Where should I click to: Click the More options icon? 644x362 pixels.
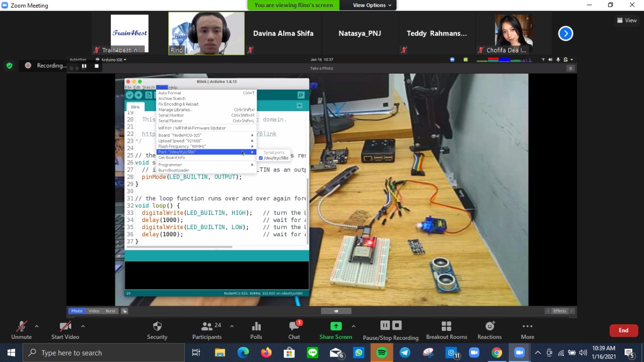point(527,327)
